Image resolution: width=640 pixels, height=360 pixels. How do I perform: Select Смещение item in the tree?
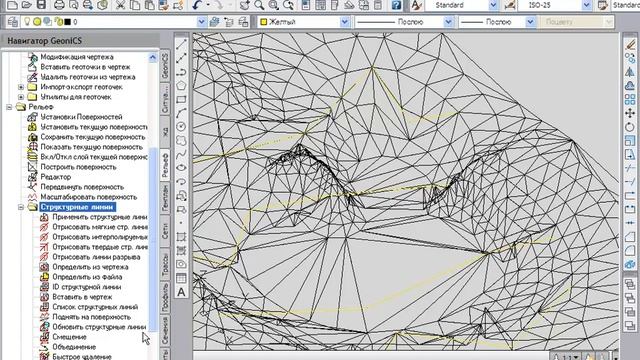69,337
